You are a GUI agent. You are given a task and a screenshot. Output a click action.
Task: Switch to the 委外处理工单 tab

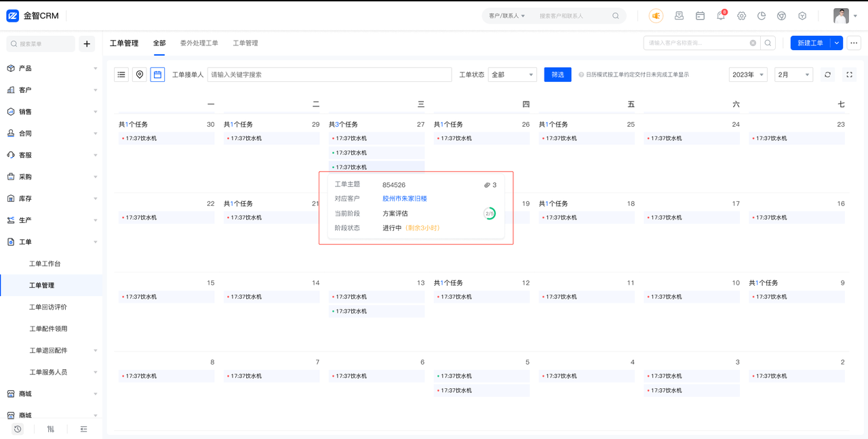(x=199, y=43)
